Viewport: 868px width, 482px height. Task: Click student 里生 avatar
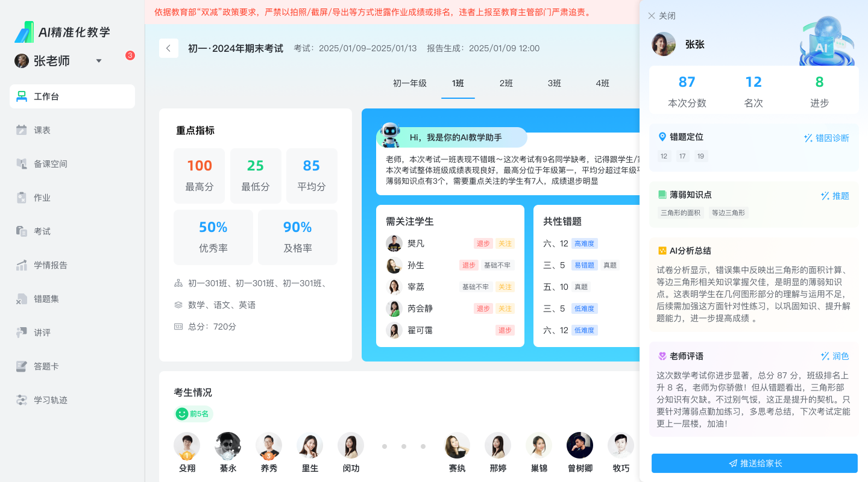click(310, 445)
